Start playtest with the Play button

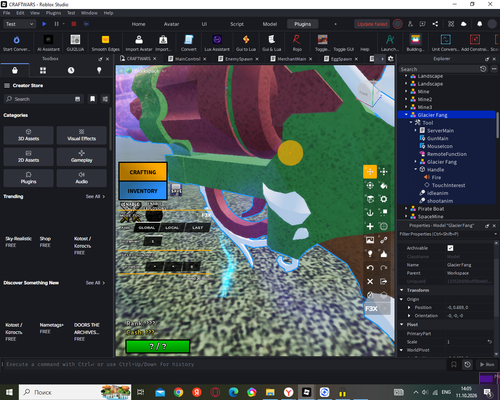[44, 24]
